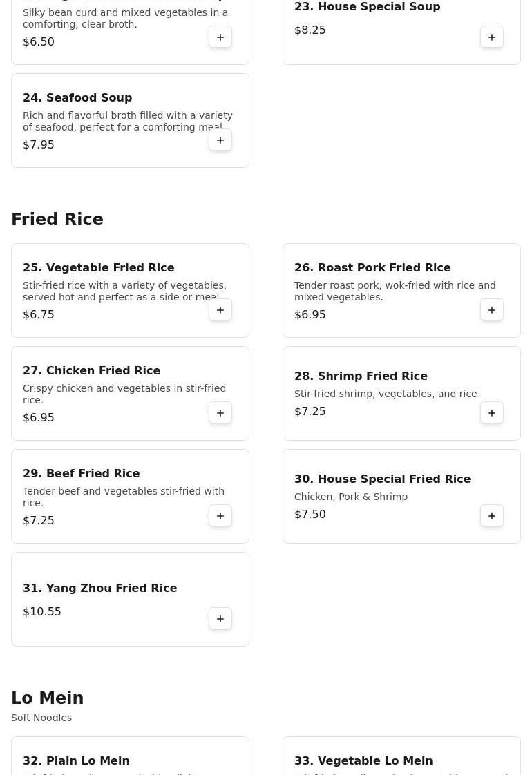The height and width of the screenshot is (775, 532).
Task: Open Yang Zhou Fried Rice item title
Action: [x=100, y=588]
